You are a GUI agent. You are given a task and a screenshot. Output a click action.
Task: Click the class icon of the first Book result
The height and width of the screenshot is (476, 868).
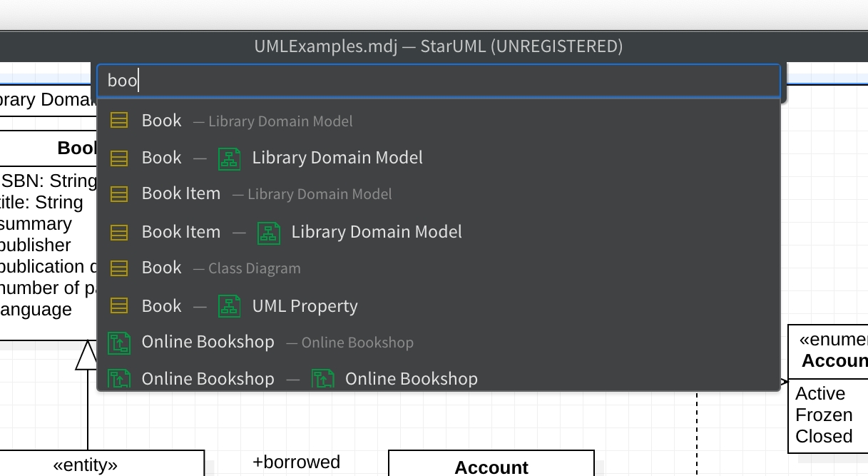point(119,121)
